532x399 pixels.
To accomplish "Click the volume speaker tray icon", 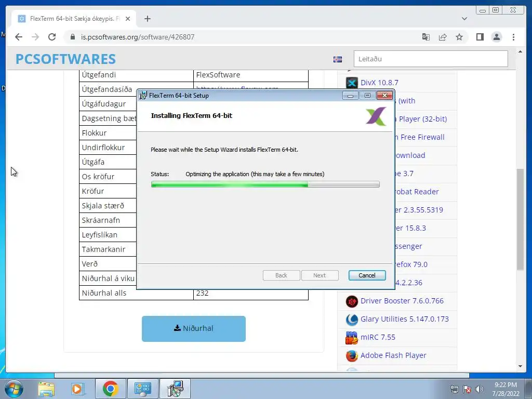I will pos(479,389).
